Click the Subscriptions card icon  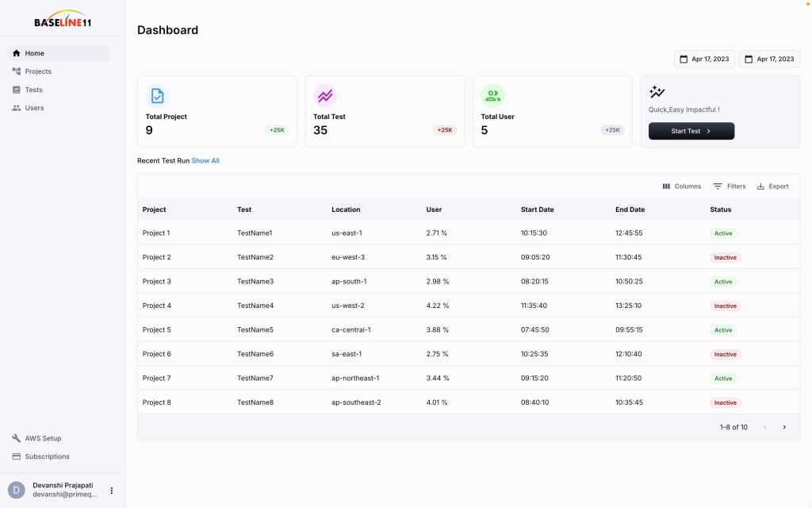17,456
